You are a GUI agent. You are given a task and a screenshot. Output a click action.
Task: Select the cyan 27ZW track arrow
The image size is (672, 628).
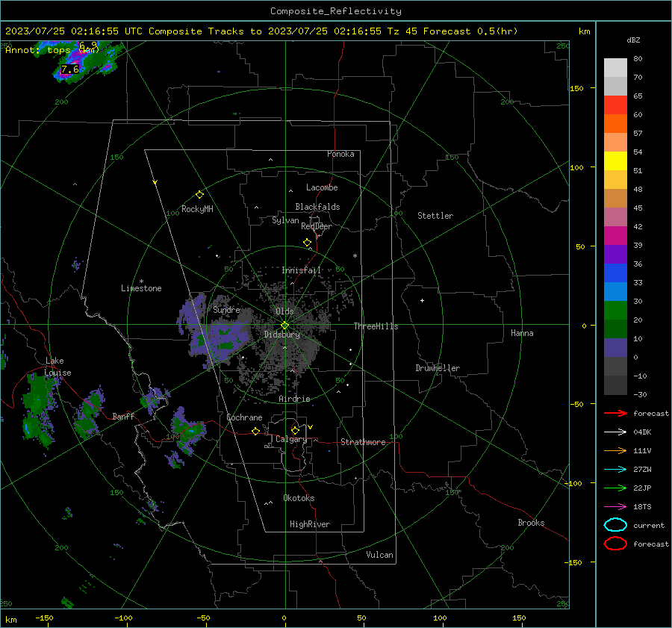pyautogui.click(x=615, y=470)
